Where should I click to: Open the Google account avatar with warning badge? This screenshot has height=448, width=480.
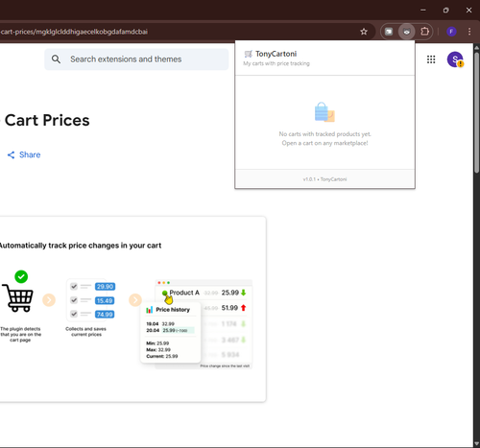(x=455, y=59)
